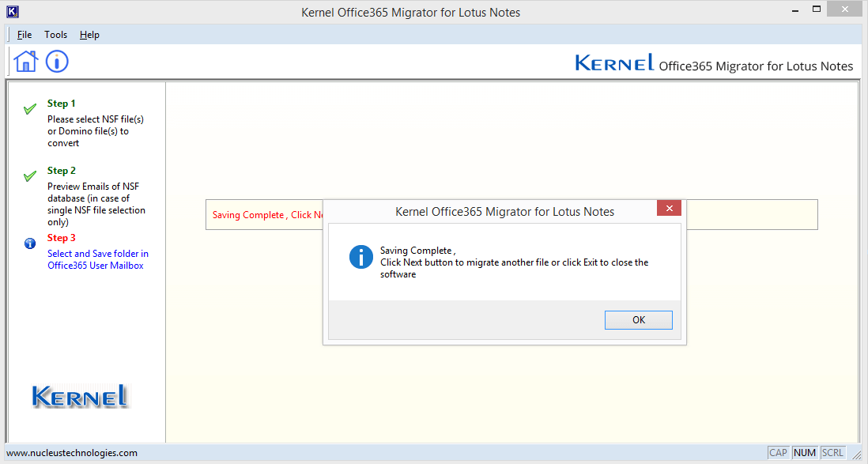Click the green checkmark beside Step 1
The height and width of the screenshot is (464, 868).
(30, 108)
